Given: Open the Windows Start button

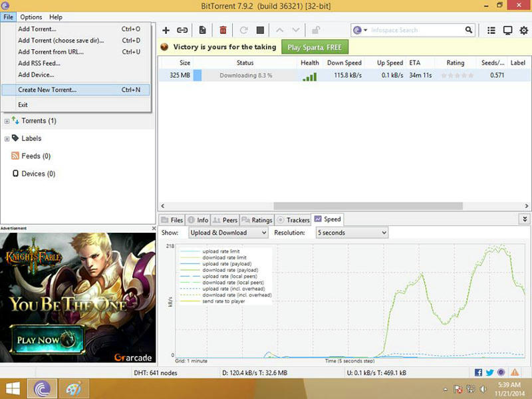Looking at the screenshot, I should [13, 389].
